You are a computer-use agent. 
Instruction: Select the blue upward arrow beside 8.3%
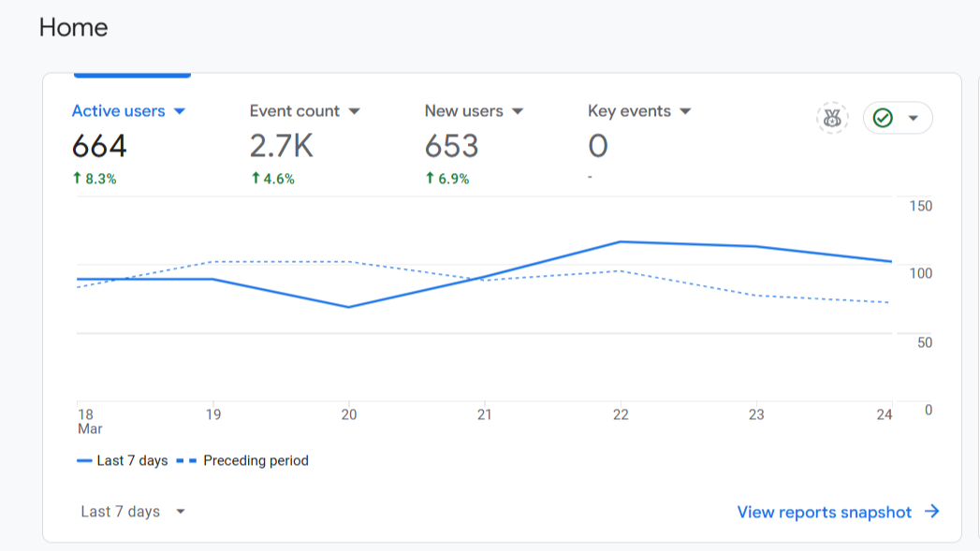pos(78,178)
